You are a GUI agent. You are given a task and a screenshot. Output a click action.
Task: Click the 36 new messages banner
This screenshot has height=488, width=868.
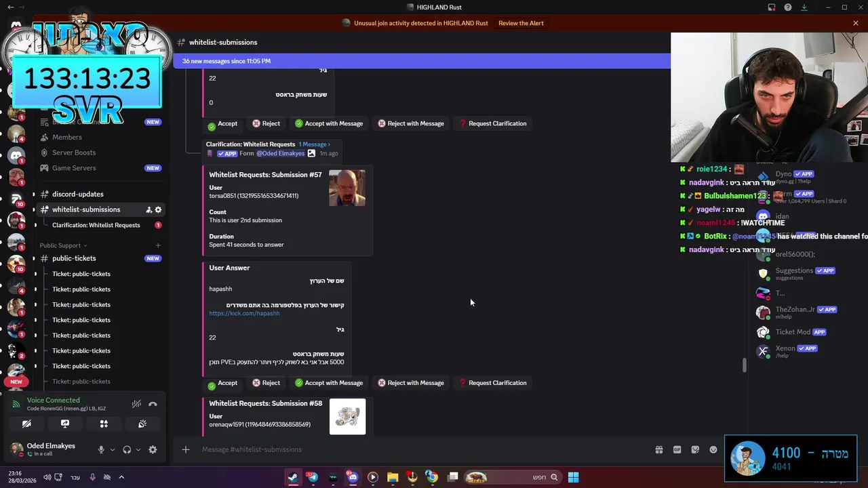click(422, 61)
